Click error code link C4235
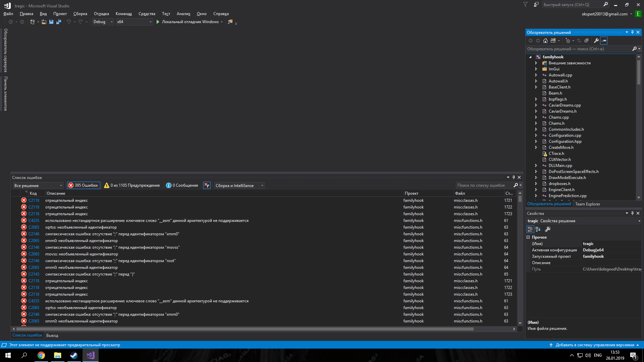 click(34, 221)
